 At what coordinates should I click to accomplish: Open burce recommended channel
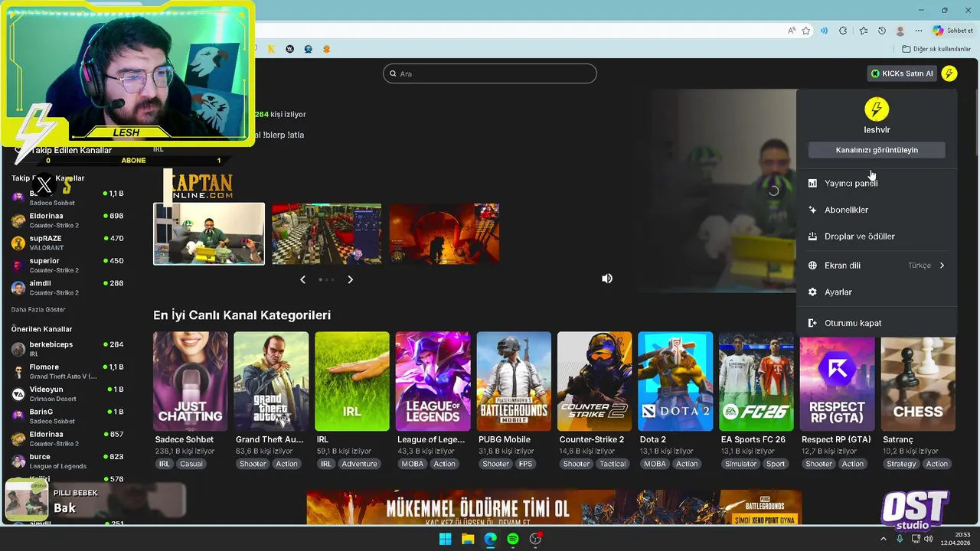[67, 461]
